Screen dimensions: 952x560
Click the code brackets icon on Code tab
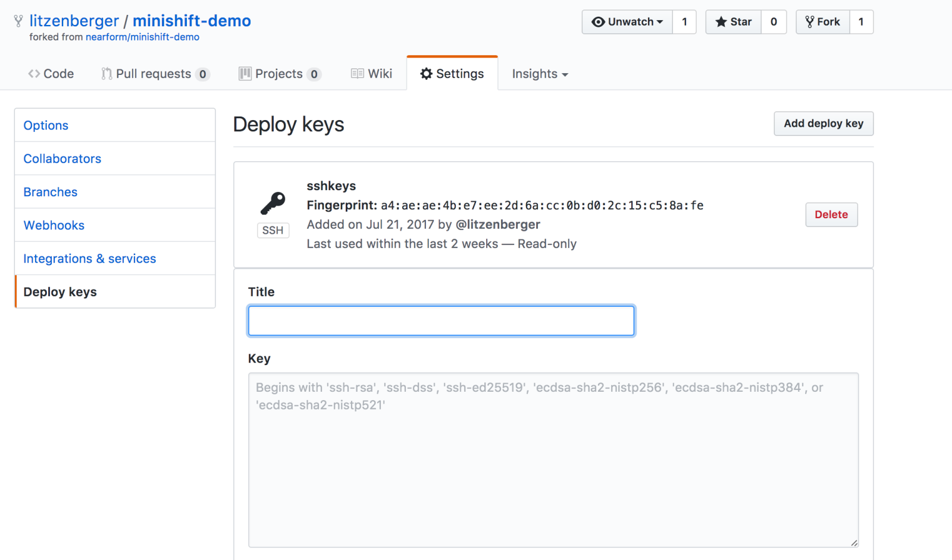click(x=34, y=74)
